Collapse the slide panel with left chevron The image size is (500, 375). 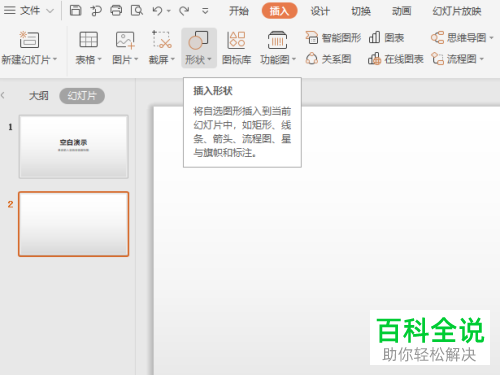coord(3,96)
